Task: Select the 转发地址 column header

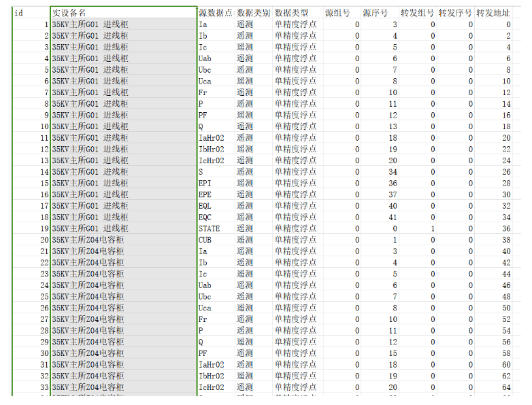Action: [x=493, y=13]
